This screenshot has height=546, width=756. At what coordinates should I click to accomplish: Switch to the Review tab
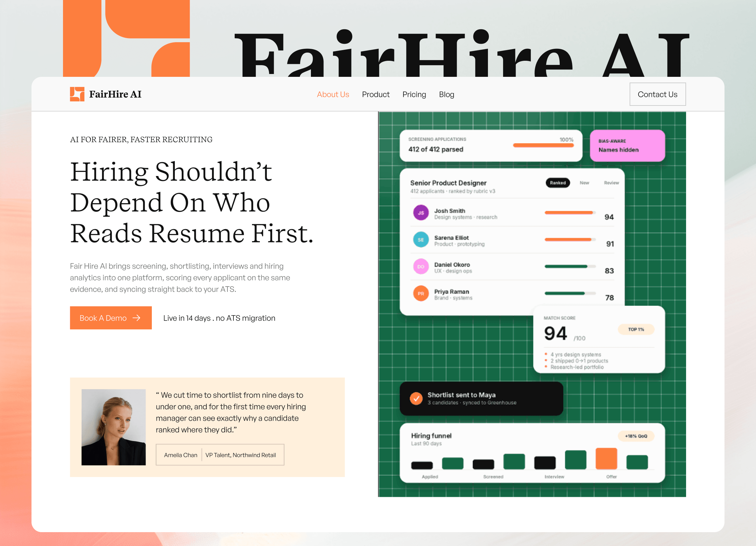click(x=611, y=183)
